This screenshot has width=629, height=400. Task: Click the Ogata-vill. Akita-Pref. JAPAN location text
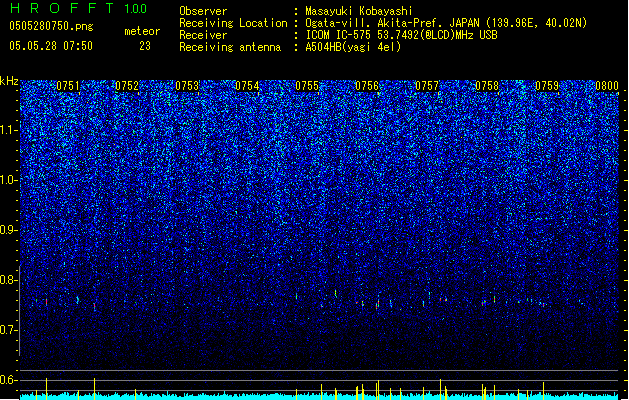point(446,23)
